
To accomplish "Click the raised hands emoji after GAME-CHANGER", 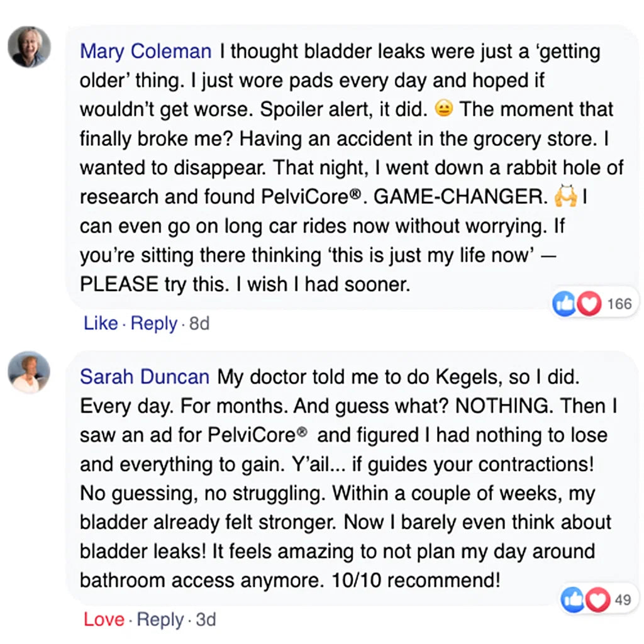I will pyautogui.click(x=565, y=197).
